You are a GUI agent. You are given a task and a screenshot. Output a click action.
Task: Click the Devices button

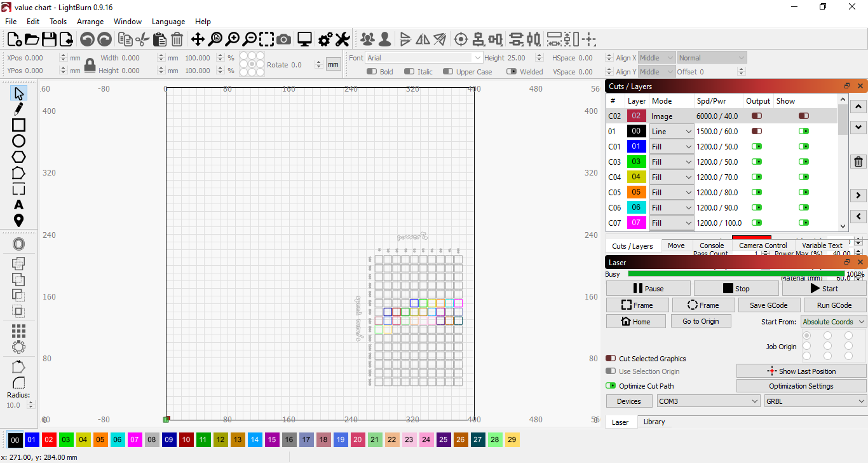coord(629,401)
